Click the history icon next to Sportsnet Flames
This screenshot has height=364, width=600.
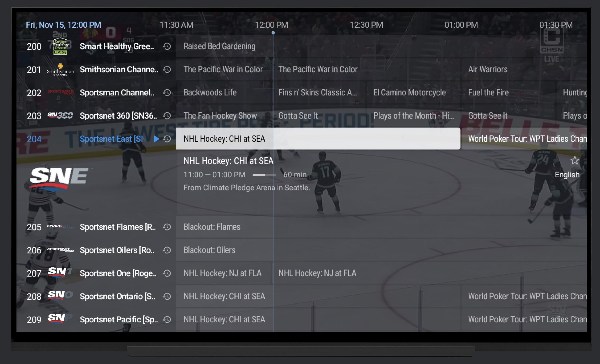(x=167, y=227)
